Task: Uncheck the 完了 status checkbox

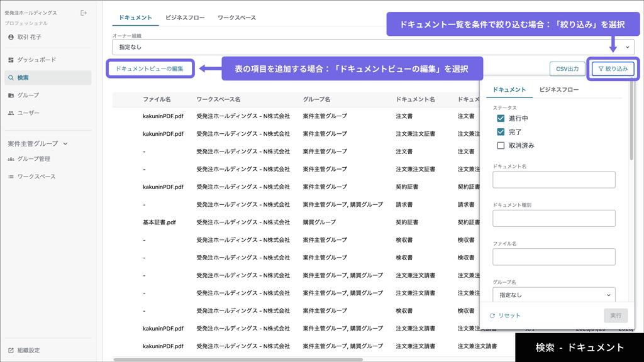Action: pyautogui.click(x=501, y=132)
